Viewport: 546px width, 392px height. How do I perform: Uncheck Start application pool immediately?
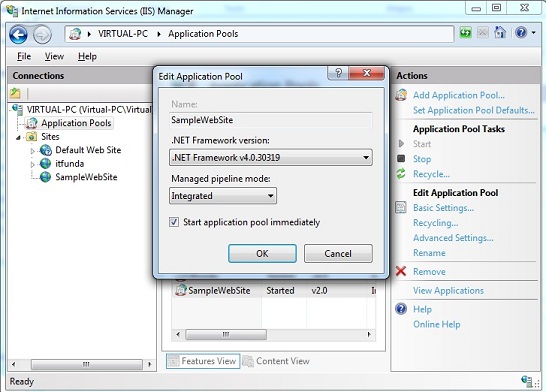pos(174,222)
